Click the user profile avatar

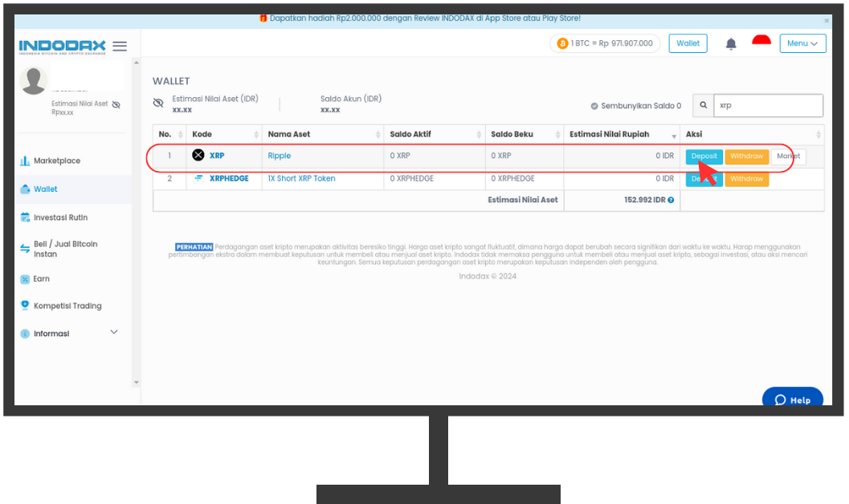coord(34,81)
